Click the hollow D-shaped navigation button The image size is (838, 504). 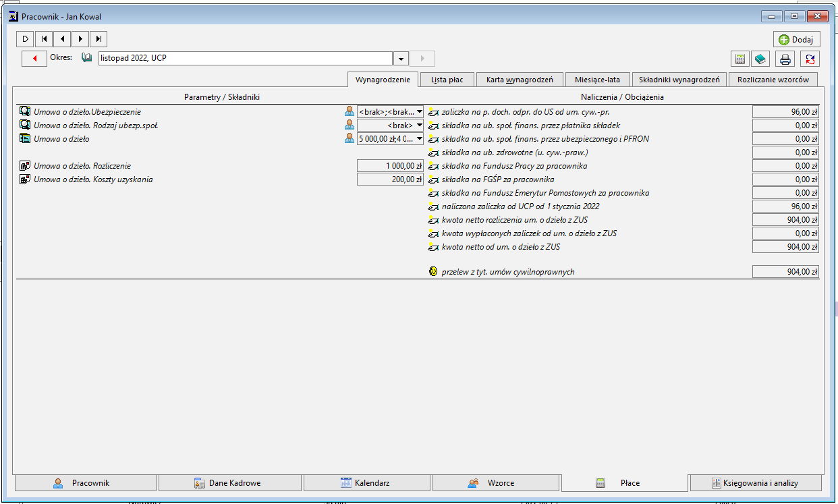[x=26, y=39]
